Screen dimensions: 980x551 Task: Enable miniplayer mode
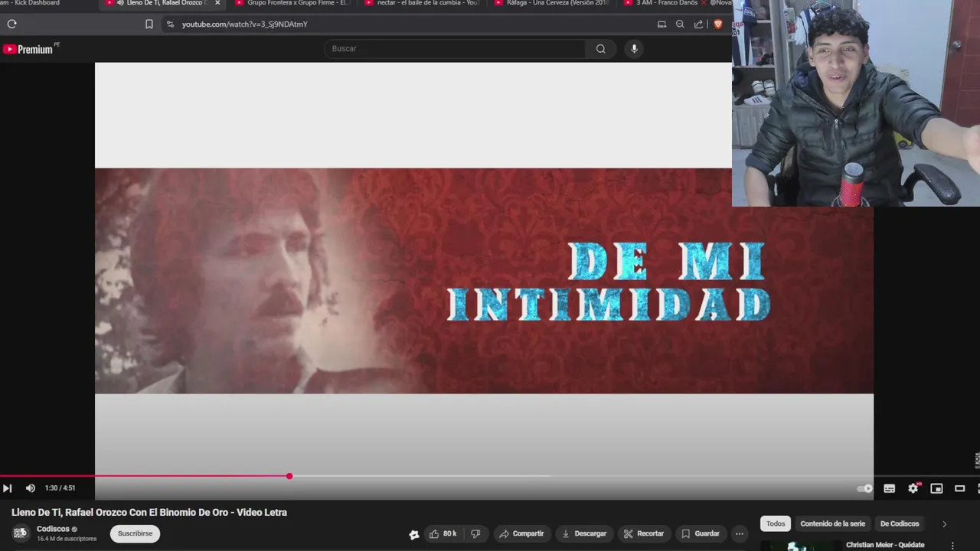pos(936,488)
